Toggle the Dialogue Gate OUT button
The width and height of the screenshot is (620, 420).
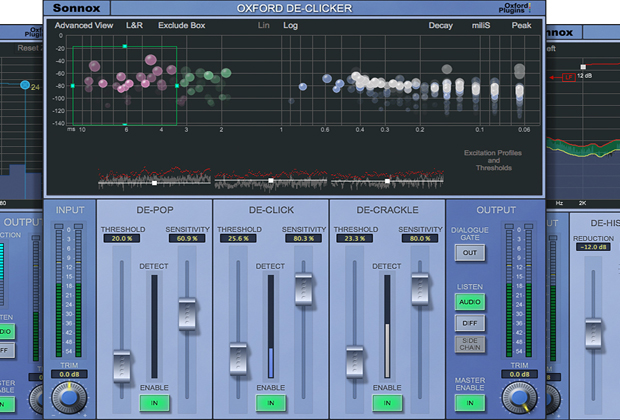pyautogui.click(x=469, y=253)
